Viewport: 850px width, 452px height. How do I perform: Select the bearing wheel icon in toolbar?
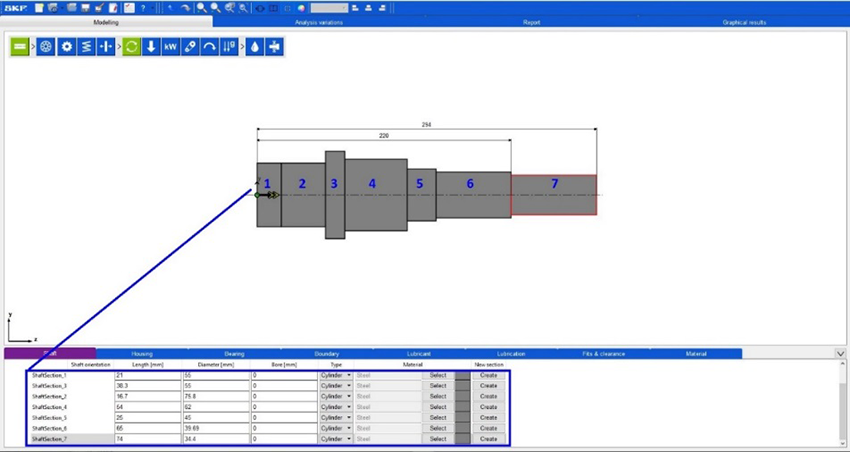(46, 47)
